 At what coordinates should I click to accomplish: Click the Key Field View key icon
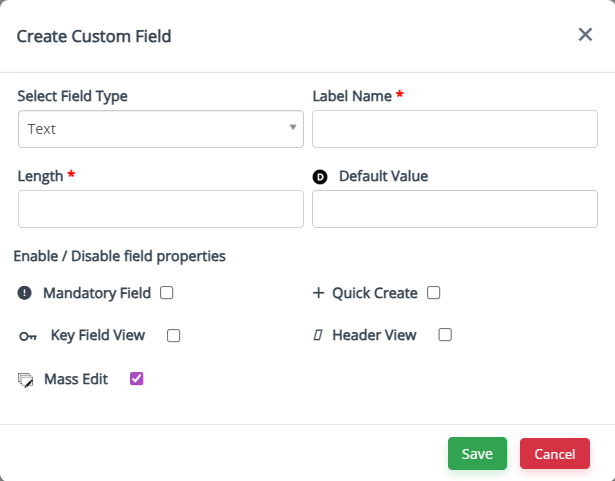click(28, 336)
